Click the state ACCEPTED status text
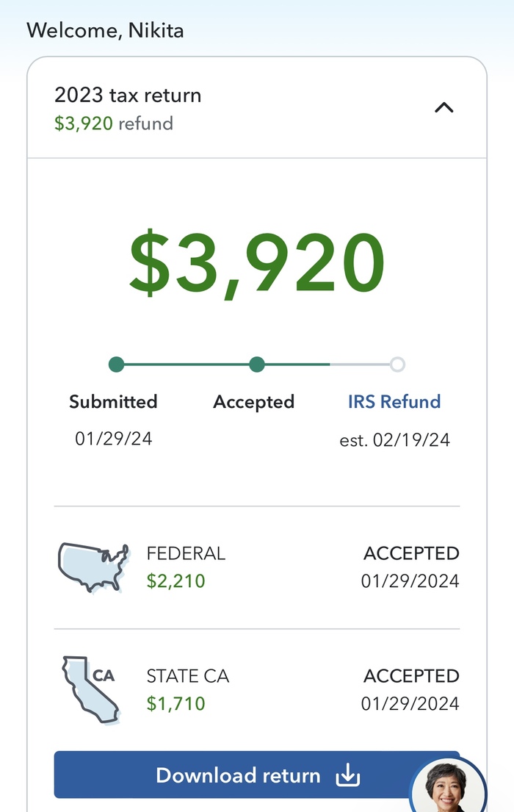Viewport: 514px width, 812px height. coord(411,676)
